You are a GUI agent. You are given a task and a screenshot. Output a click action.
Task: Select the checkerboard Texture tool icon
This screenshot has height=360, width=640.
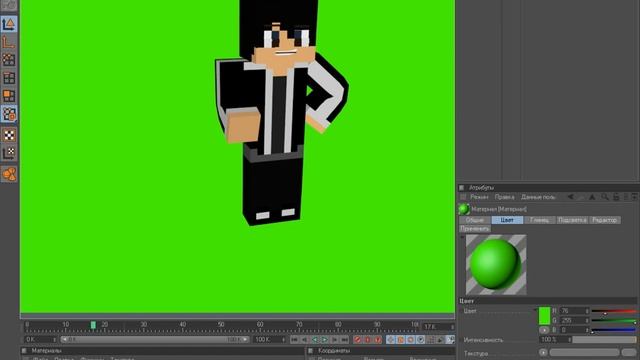click(x=9, y=135)
